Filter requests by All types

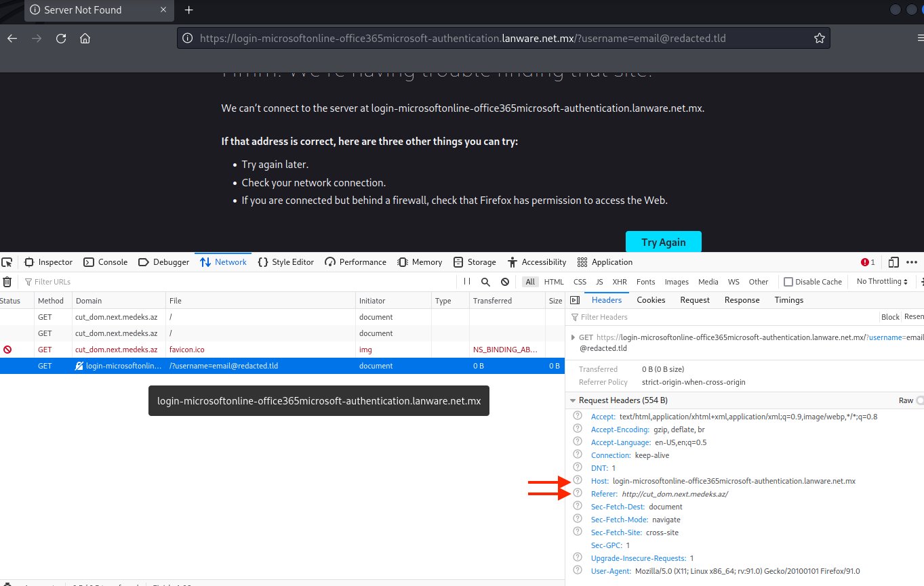[529, 282]
